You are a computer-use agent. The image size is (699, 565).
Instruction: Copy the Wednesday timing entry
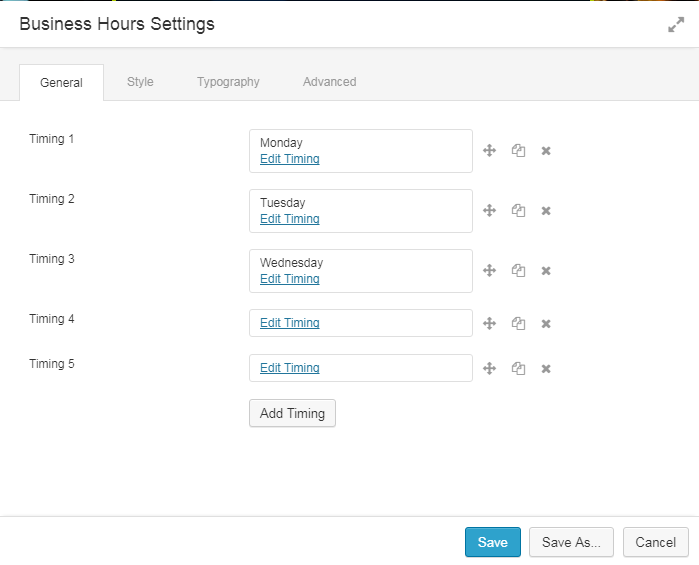518,271
